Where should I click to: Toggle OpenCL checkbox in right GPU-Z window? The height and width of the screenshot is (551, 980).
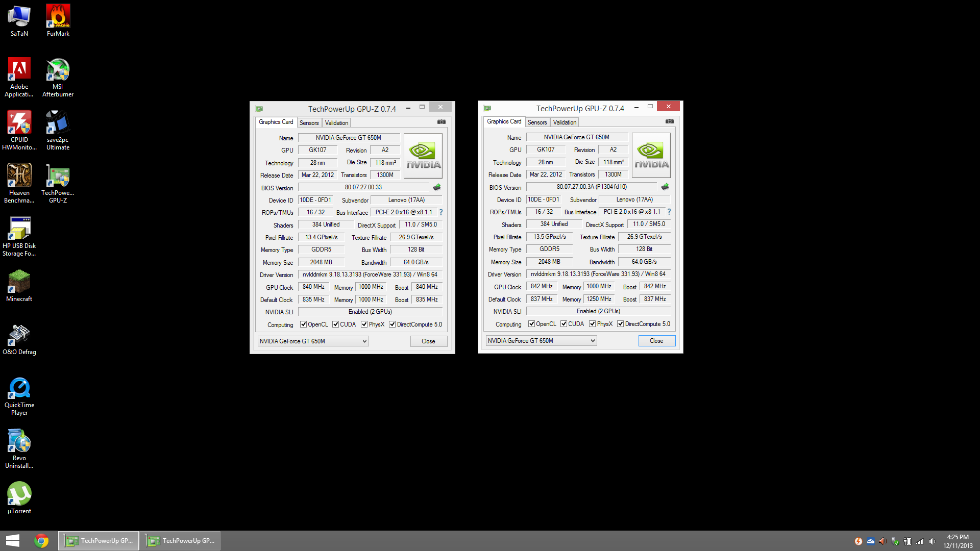click(x=531, y=324)
